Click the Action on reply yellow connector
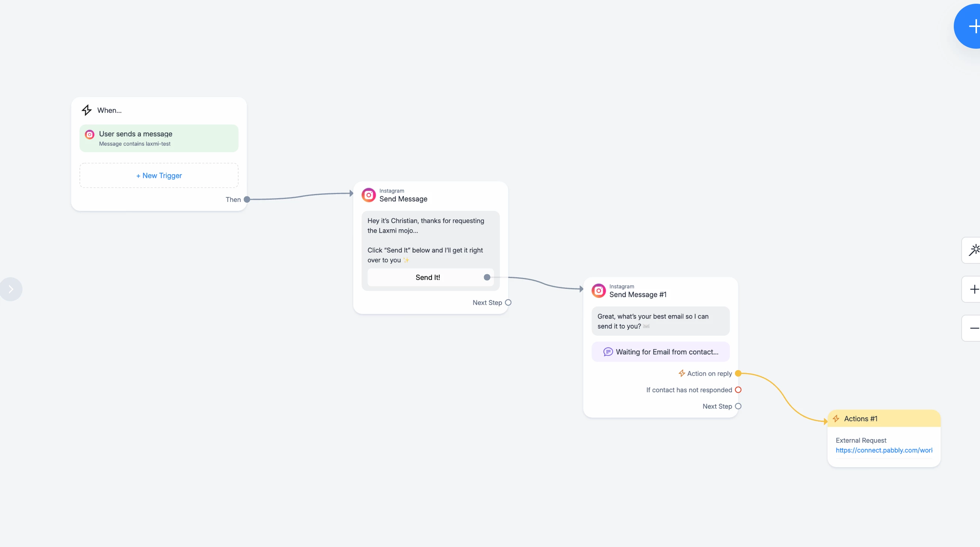This screenshot has height=547, width=980. (738, 374)
